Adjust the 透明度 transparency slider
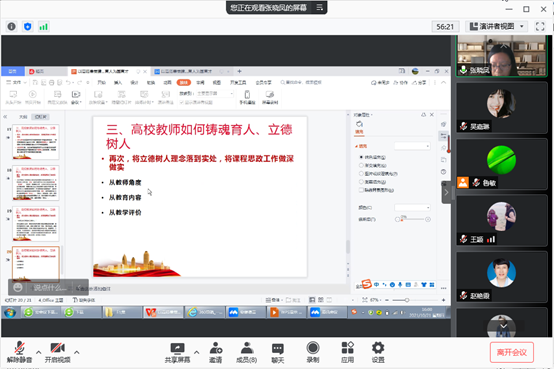 coord(412,219)
